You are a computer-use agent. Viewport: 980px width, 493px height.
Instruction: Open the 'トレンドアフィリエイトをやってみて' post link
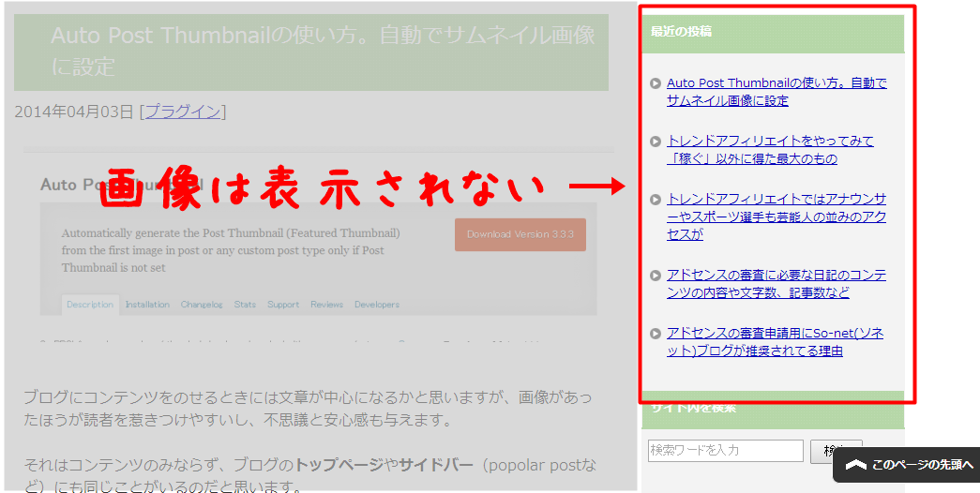770,150
